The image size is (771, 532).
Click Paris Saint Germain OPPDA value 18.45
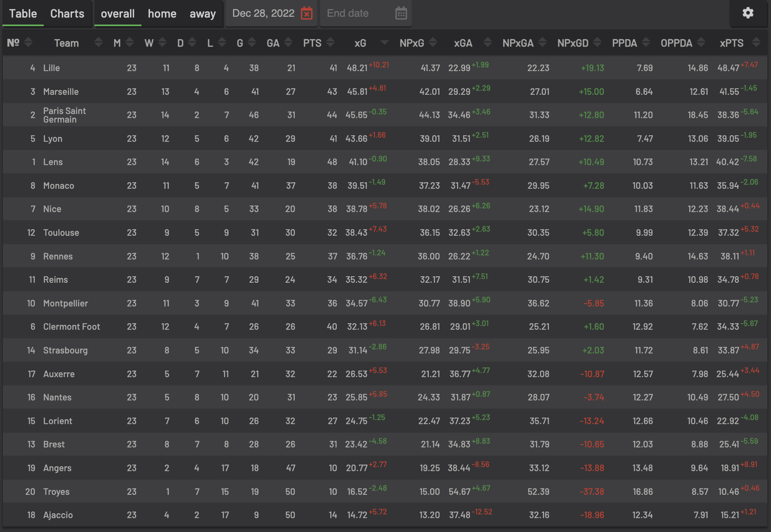click(697, 115)
